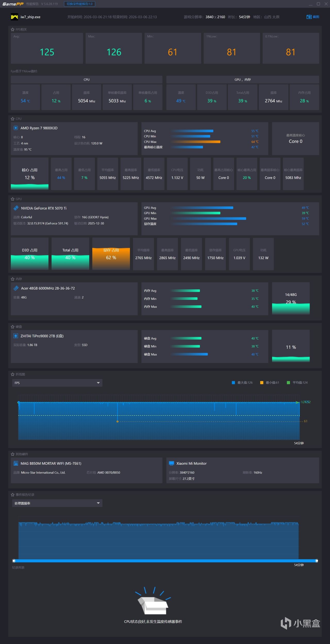Screen dimensions: 330x644
Task: Click the Min FPS card showing 61
Action: coord(173,48)
